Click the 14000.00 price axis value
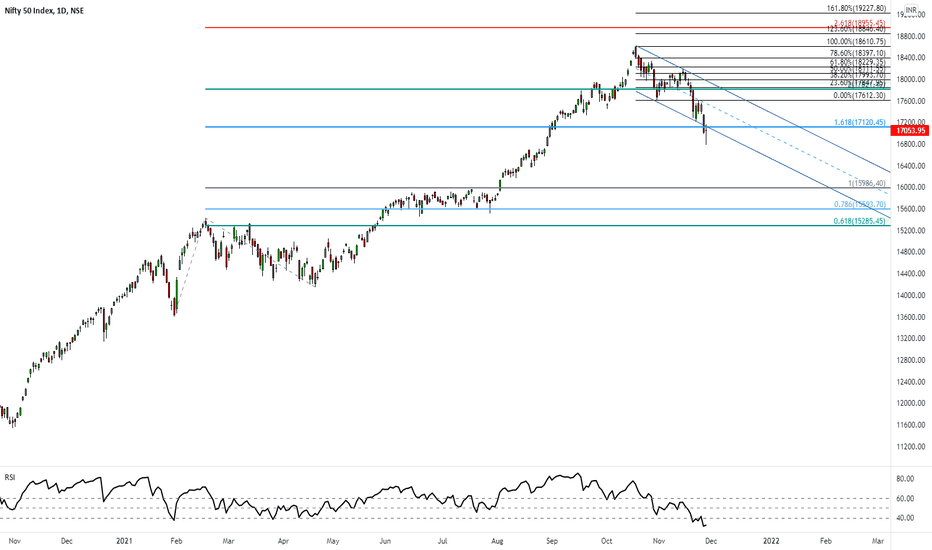 (911, 296)
